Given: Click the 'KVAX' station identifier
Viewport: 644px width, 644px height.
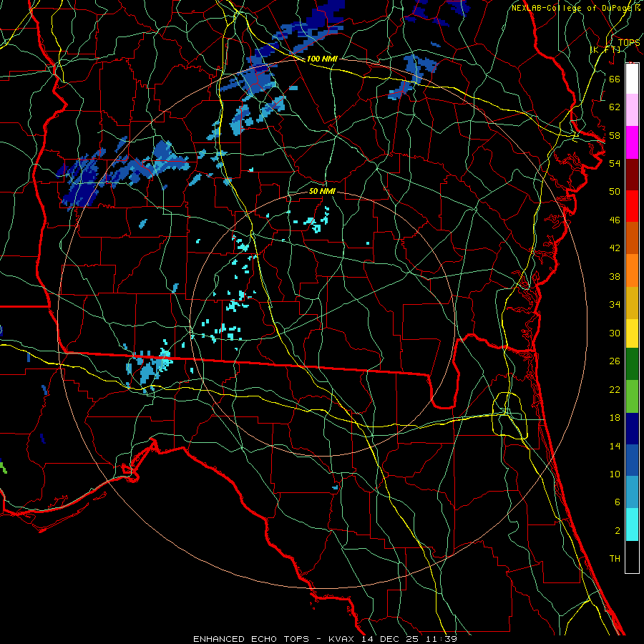Looking at the screenshot, I should pos(343,639).
